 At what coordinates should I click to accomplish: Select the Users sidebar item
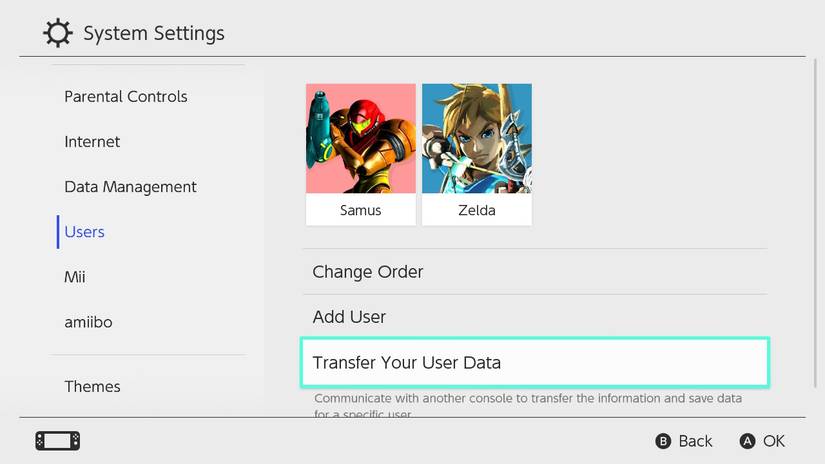(85, 232)
